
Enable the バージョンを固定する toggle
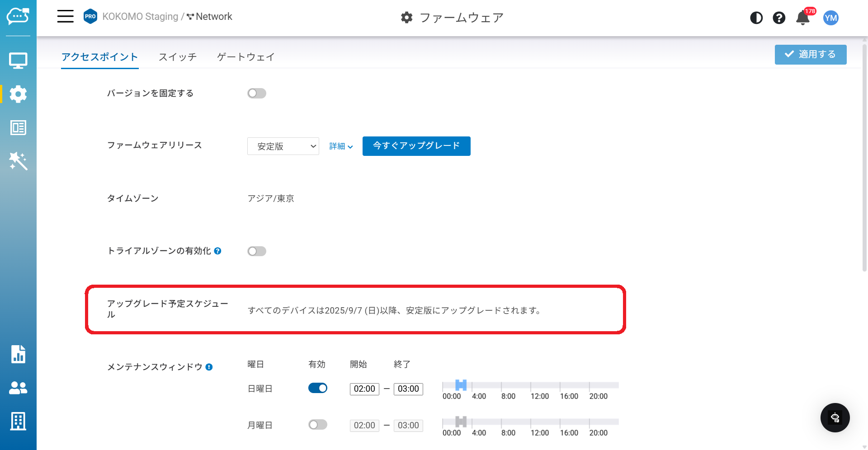pyautogui.click(x=257, y=94)
